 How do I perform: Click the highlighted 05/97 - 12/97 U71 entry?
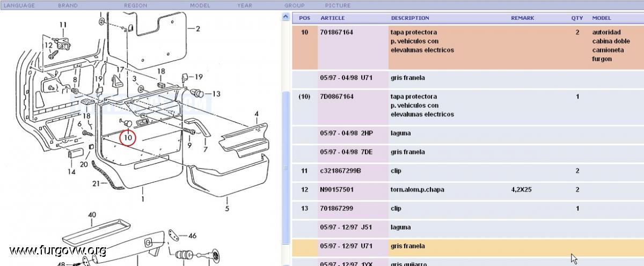click(x=346, y=246)
